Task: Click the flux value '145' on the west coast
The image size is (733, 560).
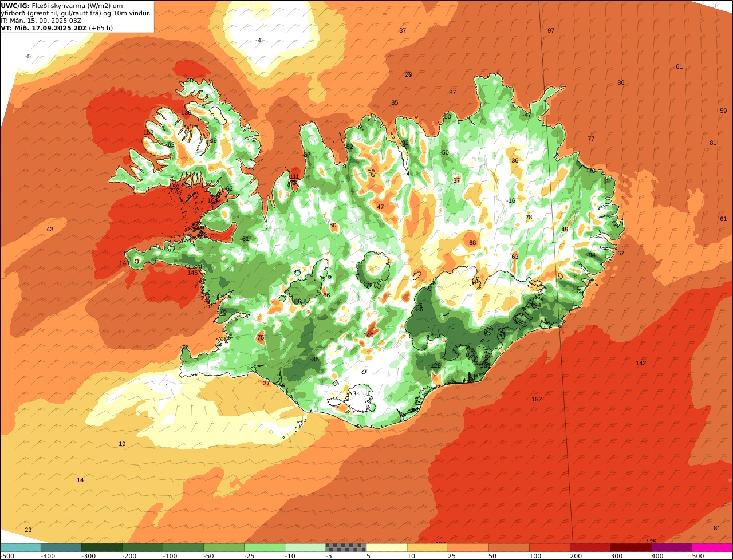Action: pos(192,273)
